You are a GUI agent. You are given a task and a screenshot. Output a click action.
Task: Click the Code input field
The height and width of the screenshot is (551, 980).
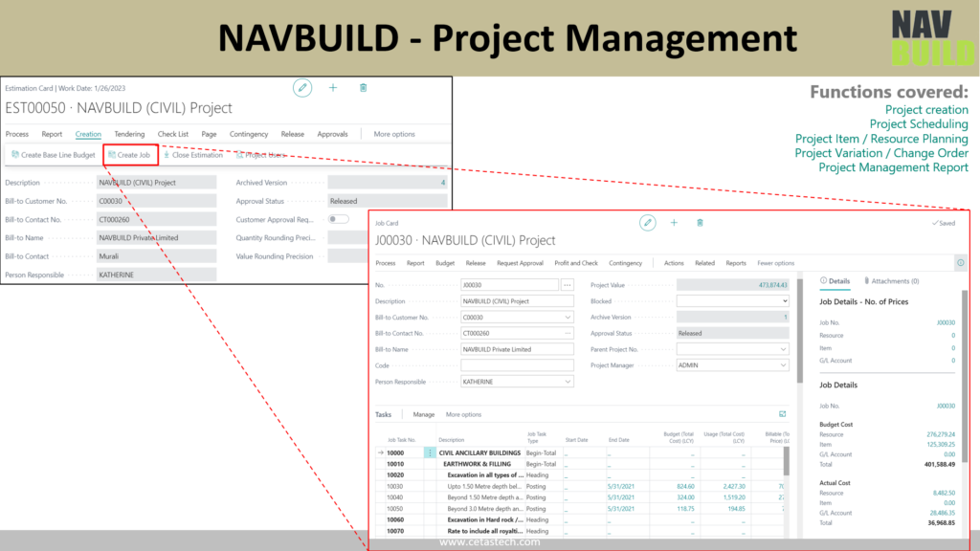(x=516, y=365)
